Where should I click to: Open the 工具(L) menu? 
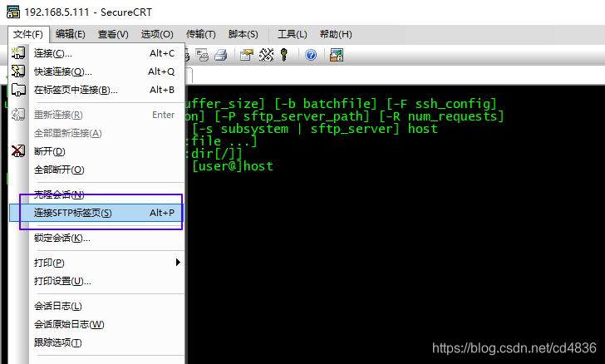[292, 34]
